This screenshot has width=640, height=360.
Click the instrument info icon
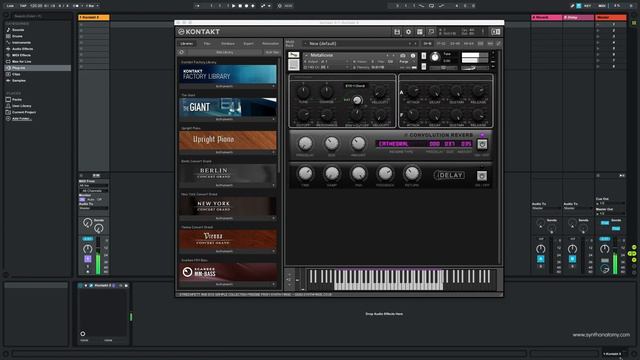pyautogui.click(x=413, y=56)
